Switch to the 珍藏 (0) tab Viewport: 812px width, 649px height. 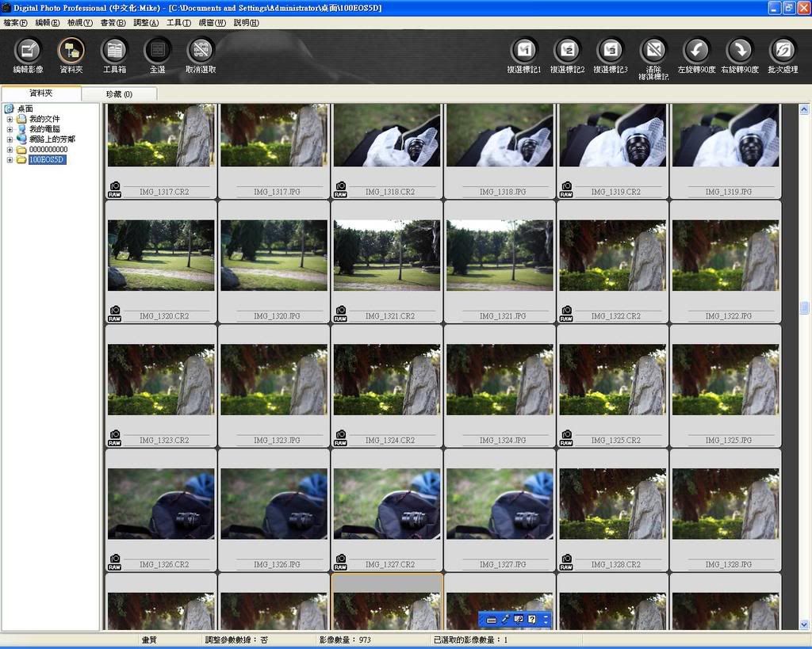pyautogui.click(x=119, y=94)
